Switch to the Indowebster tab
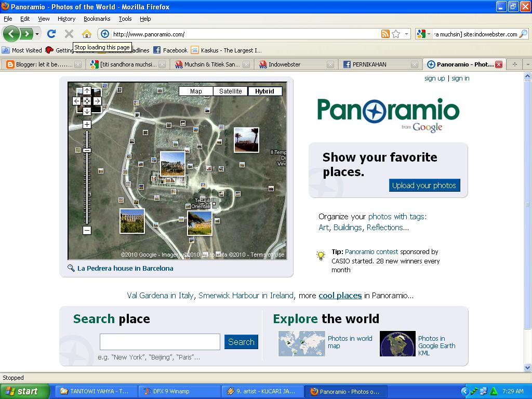Viewport: 532px width, 399px height. pyautogui.click(x=296, y=64)
